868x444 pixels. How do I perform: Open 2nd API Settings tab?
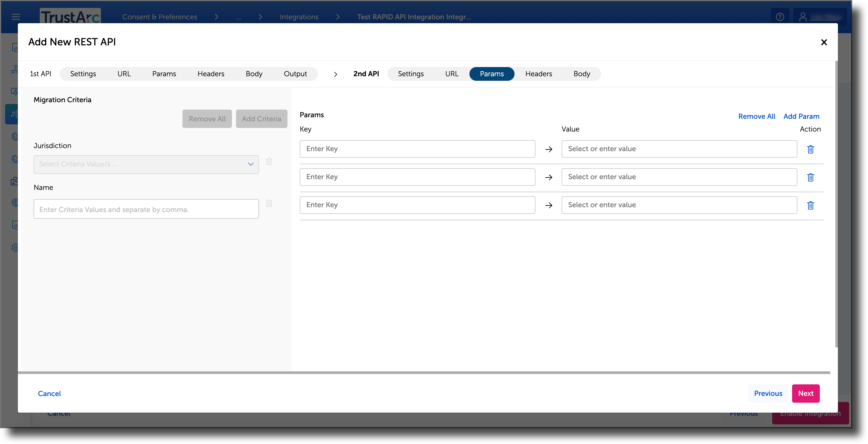[x=410, y=74]
